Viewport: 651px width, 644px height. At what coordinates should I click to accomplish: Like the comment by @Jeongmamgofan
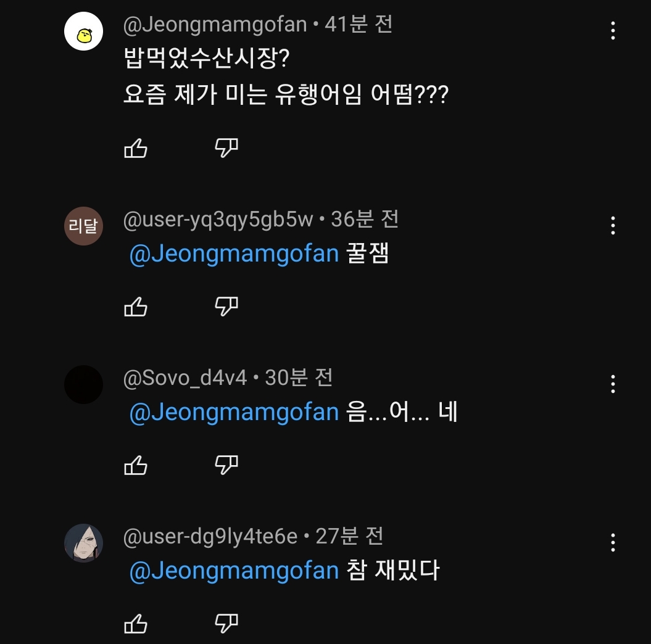point(136,148)
